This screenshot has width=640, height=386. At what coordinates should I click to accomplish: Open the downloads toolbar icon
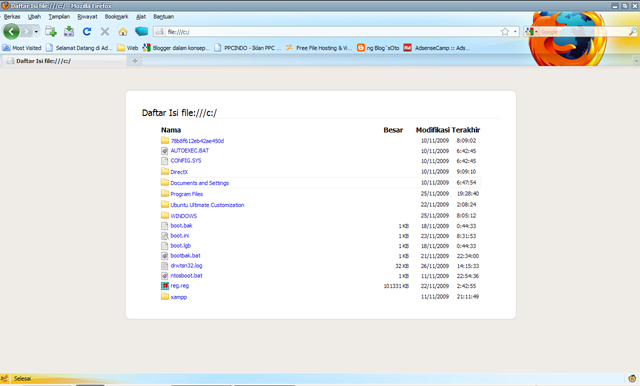[x=69, y=31]
